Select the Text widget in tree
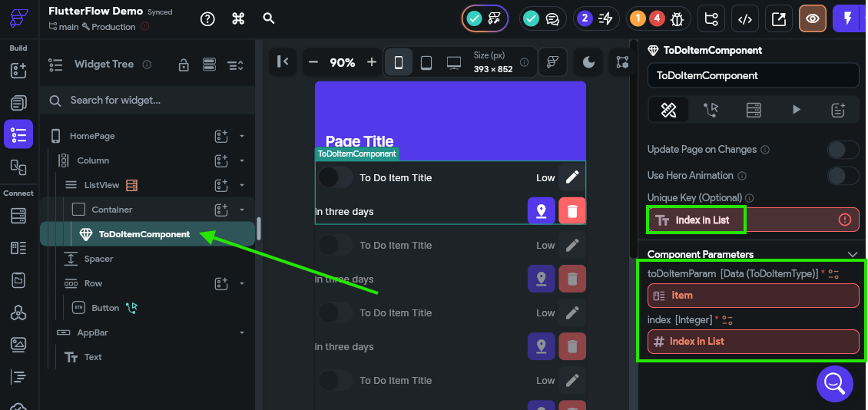The width and height of the screenshot is (868, 410). pyautogui.click(x=93, y=357)
